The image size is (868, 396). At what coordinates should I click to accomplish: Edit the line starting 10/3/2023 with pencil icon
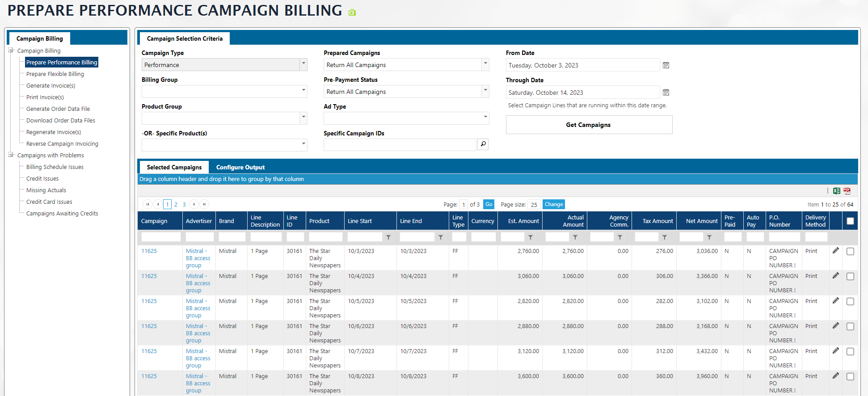(x=835, y=251)
